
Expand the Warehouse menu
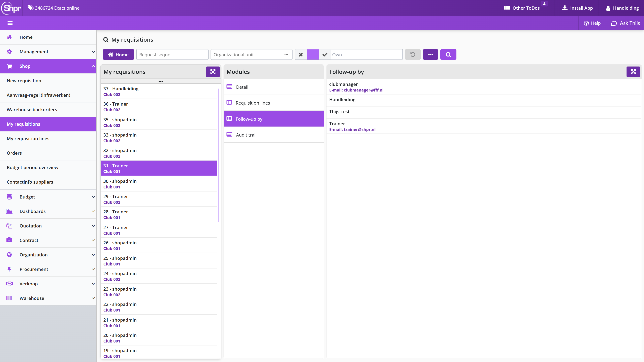48,298
